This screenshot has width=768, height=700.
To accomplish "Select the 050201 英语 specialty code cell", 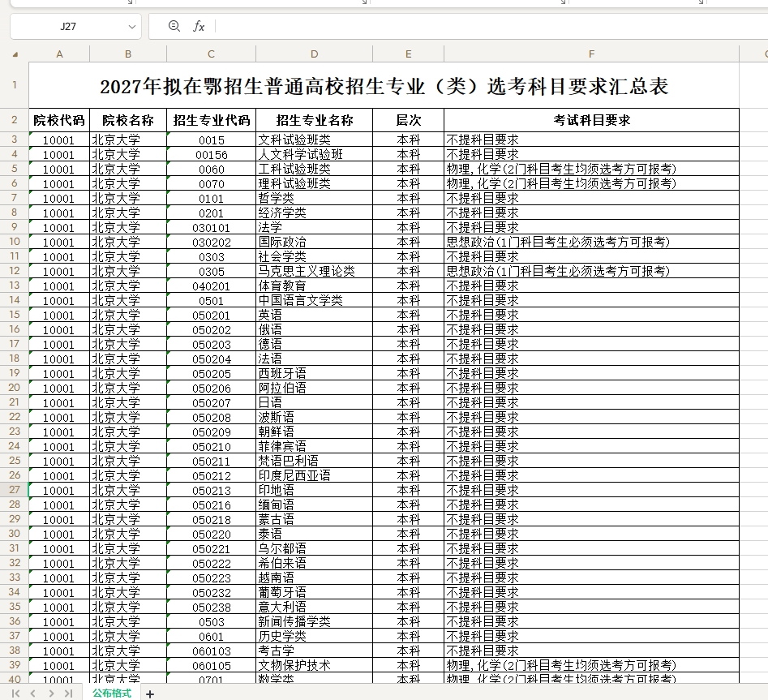I will click(x=211, y=315).
